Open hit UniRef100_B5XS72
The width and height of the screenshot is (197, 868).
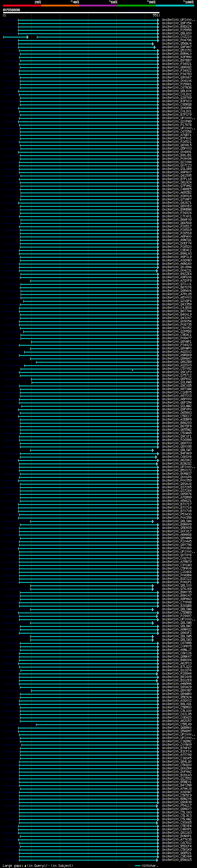[x=176, y=470]
